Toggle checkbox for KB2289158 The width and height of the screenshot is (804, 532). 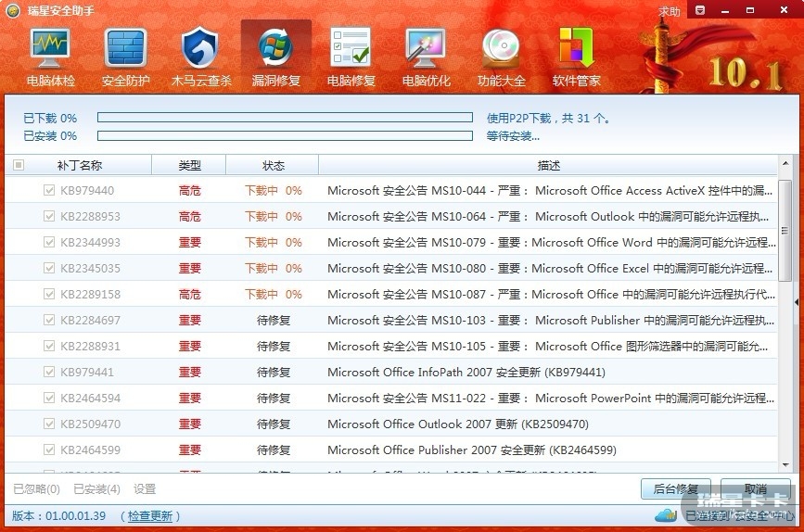(49, 294)
